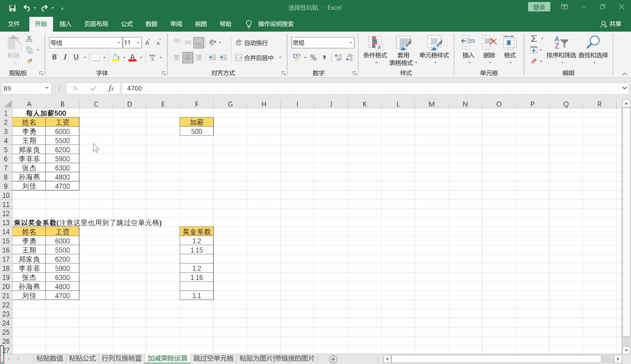
Task: Click the insert function fx icon
Action: (111, 88)
